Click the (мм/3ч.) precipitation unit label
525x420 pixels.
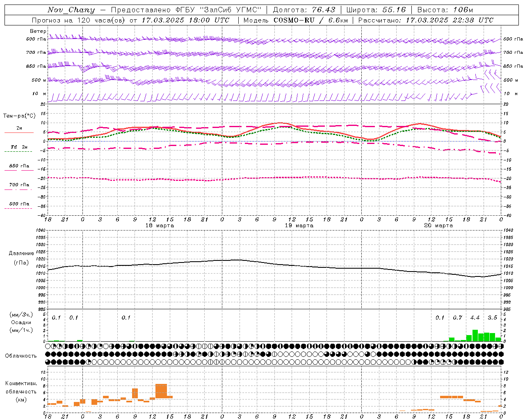point(21,315)
